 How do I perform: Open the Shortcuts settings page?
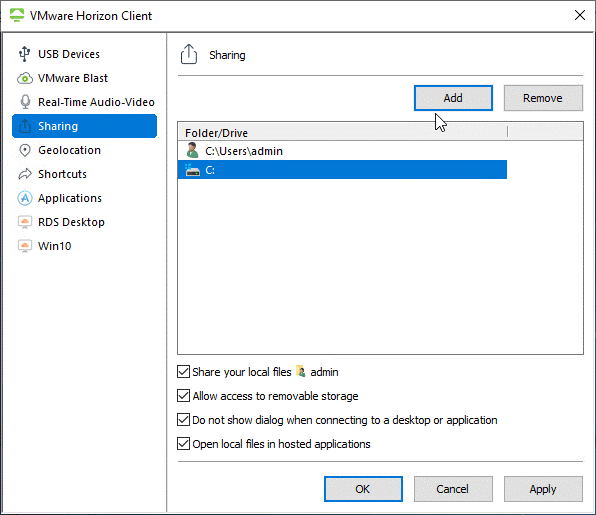point(84,174)
